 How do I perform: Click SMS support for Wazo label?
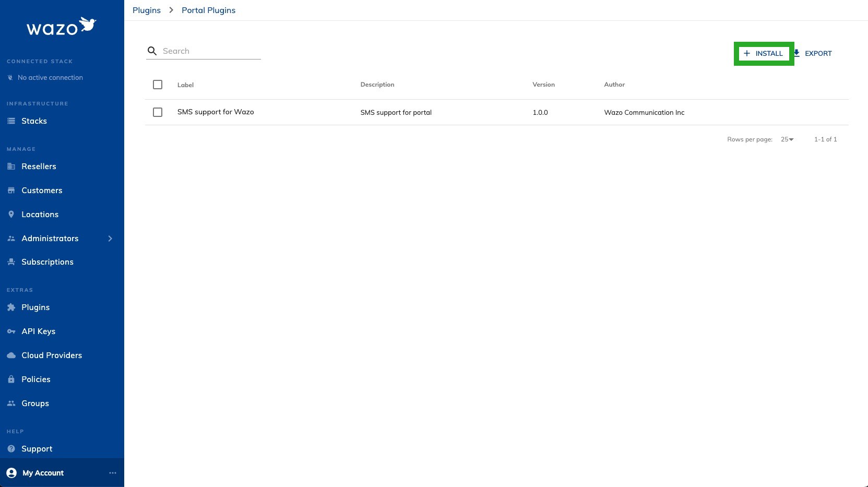click(216, 112)
